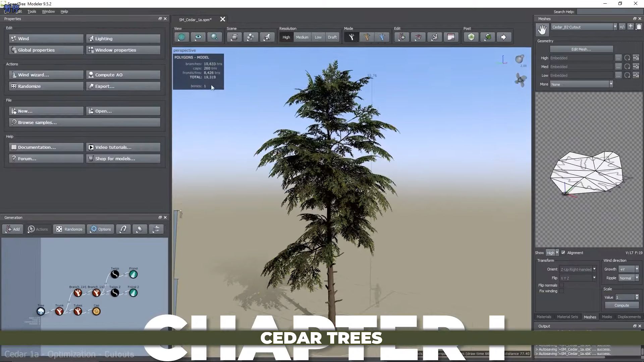The width and height of the screenshot is (644, 362).
Task: Switch to the Materials tab
Action: pos(544,317)
